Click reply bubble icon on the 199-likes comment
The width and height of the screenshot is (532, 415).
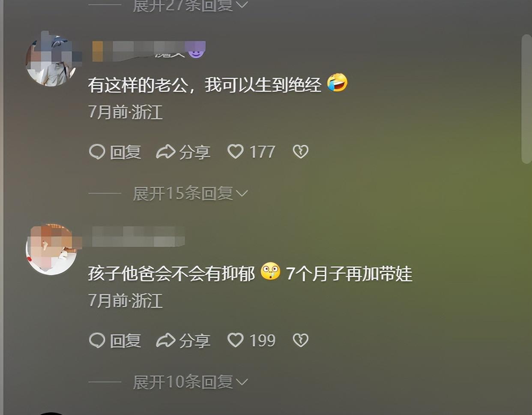(97, 340)
